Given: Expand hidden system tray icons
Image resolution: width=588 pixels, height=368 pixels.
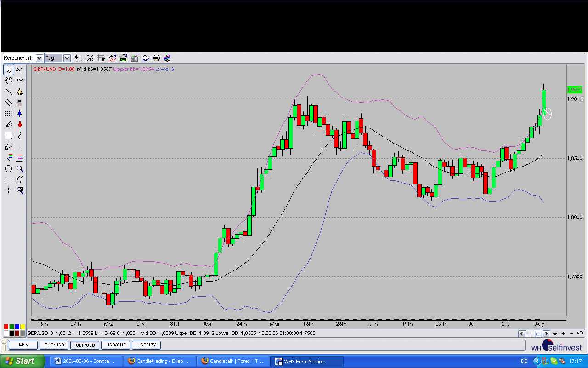Looking at the screenshot, I should tap(537, 362).
